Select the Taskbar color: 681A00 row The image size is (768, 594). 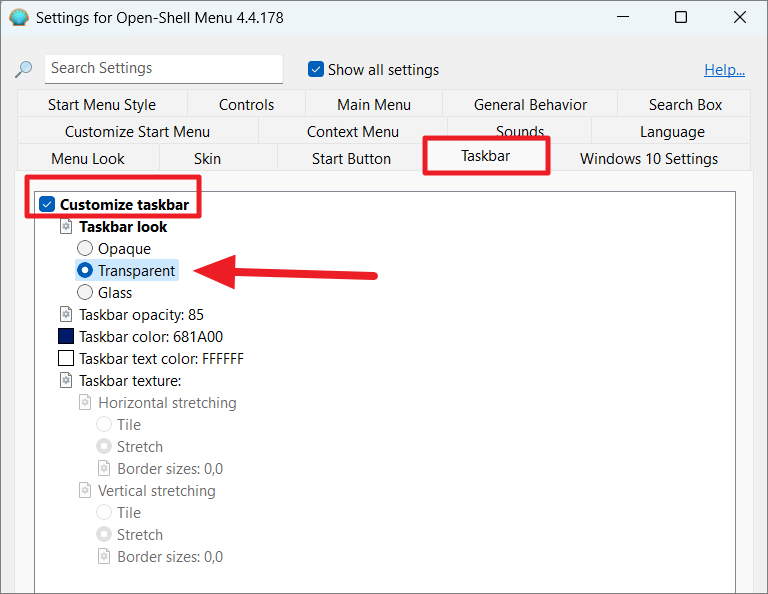coord(151,336)
